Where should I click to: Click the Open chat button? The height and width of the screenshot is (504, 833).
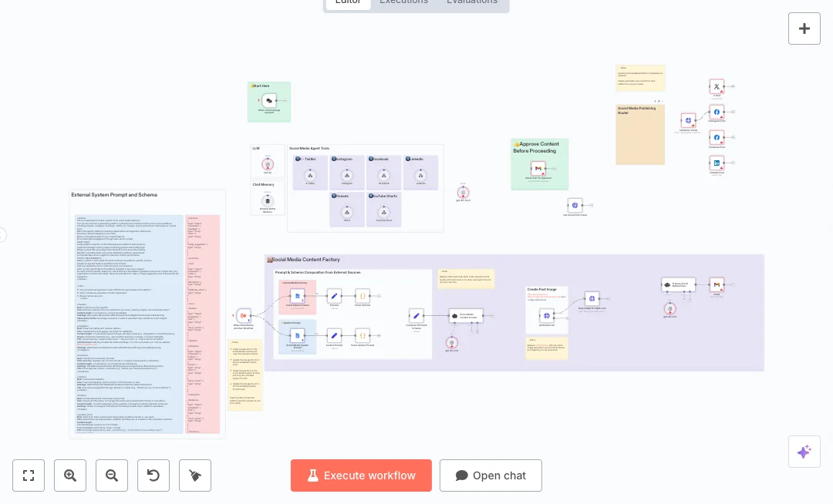pyautogui.click(x=491, y=475)
